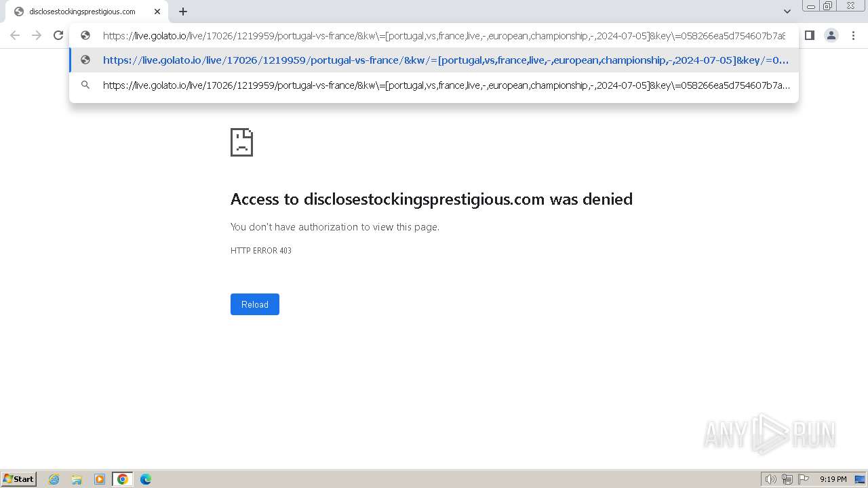Toggle the browser side panel icon
The image size is (868, 488).
[x=809, y=35]
